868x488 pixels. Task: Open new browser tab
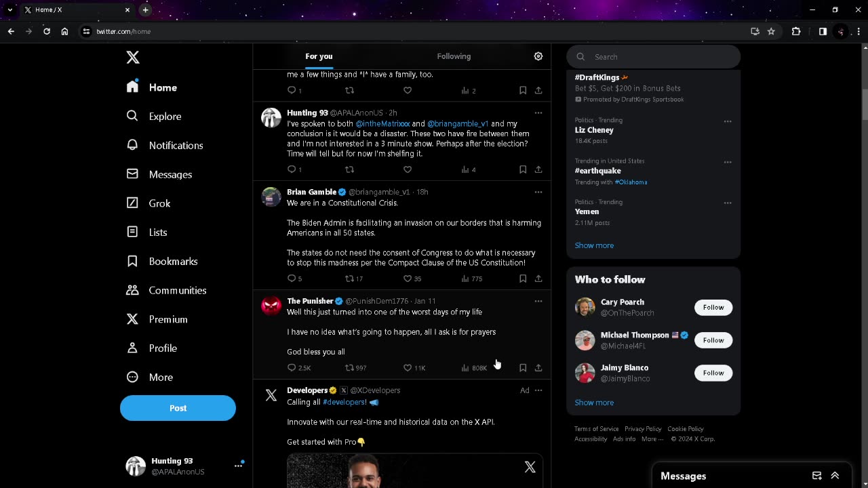[145, 10]
